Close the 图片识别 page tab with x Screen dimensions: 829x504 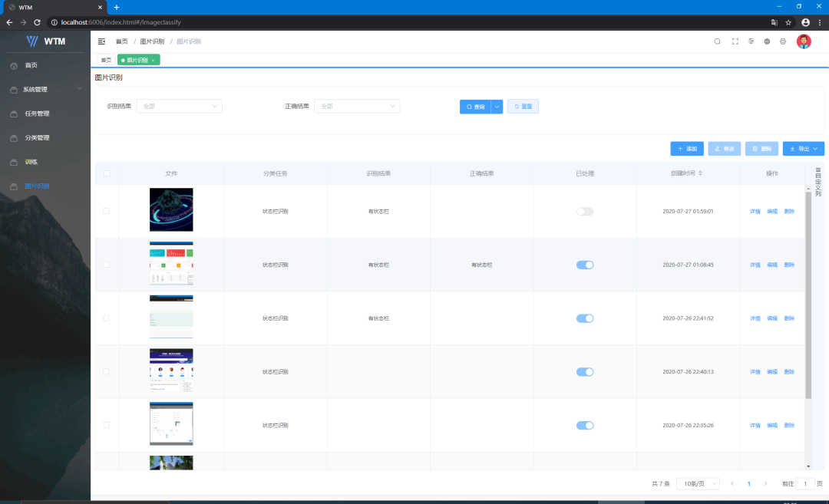(x=153, y=61)
